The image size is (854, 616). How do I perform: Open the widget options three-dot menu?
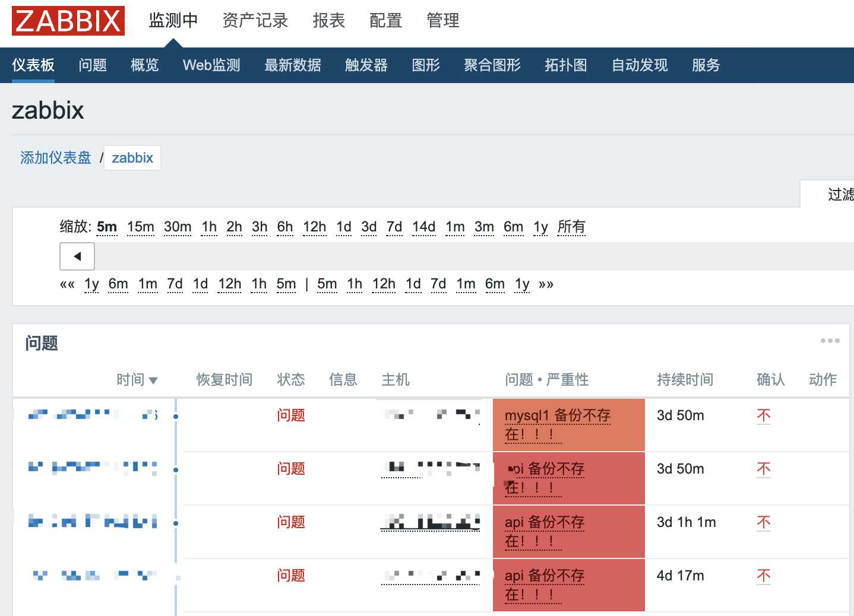830,341
